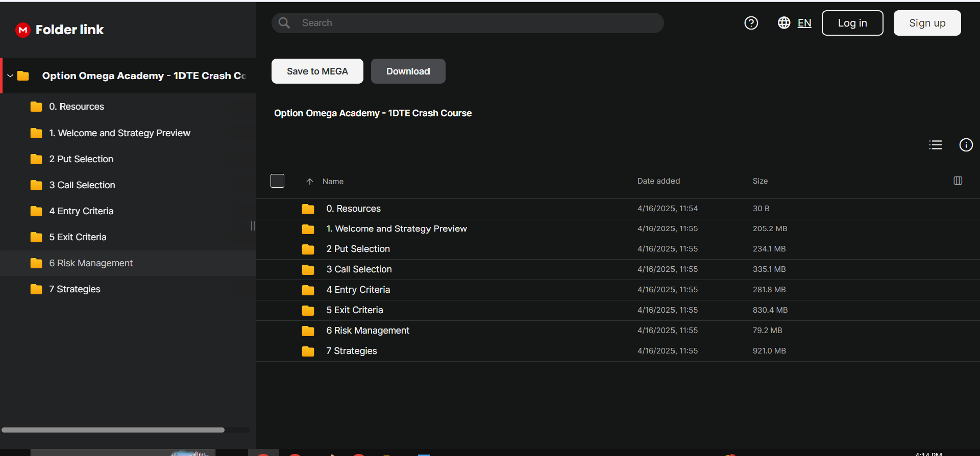Open the EN language selector
980x456 pixels.
(x=804, y=23)
